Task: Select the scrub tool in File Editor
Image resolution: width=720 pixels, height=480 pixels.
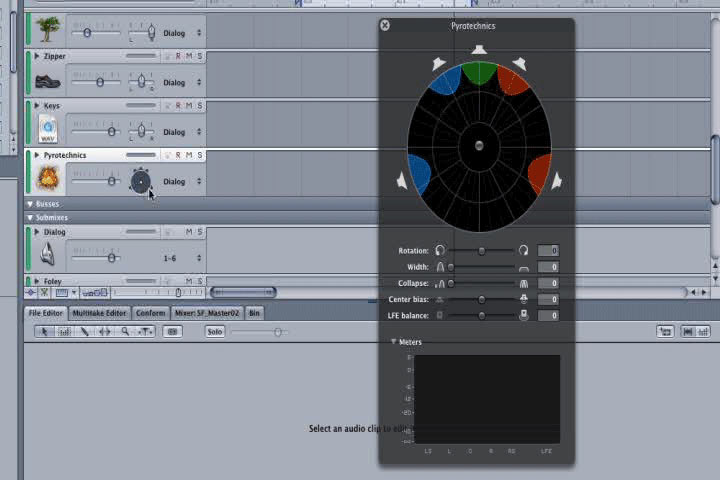Action: tap(146, 332)
